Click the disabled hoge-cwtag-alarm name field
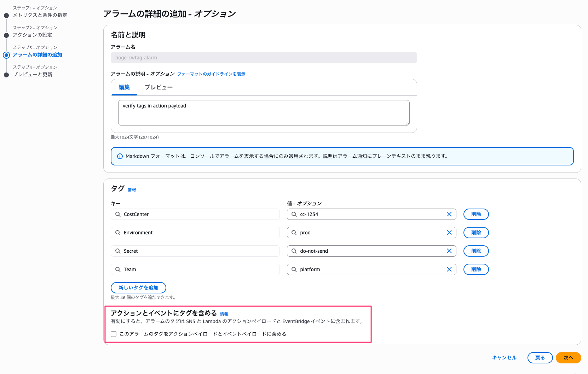 [x=264, y=58]
